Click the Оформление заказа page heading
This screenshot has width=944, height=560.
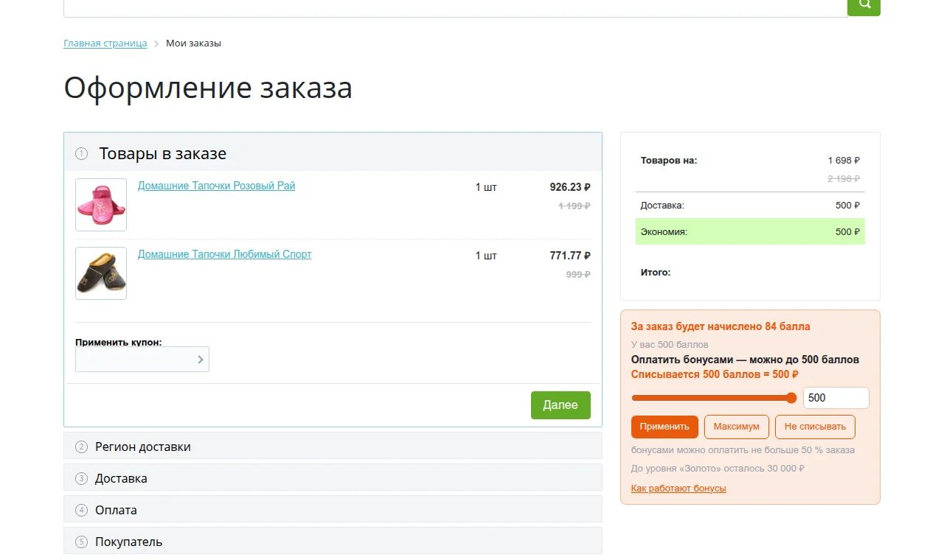click(x=208, y=88)
